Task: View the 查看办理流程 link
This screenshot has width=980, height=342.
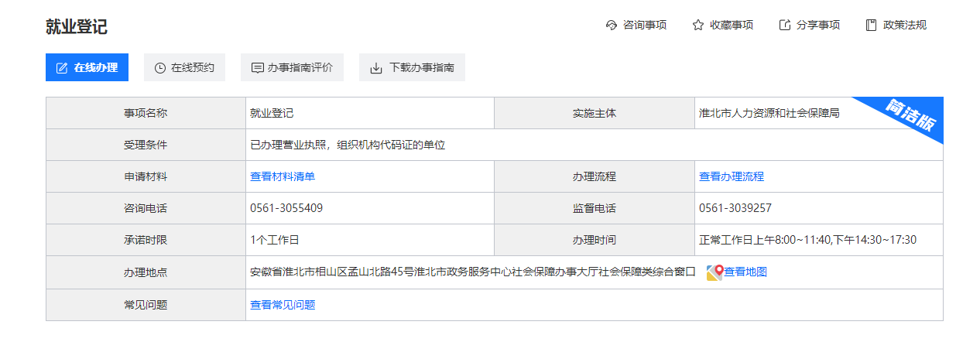Action: coord(732,176)
